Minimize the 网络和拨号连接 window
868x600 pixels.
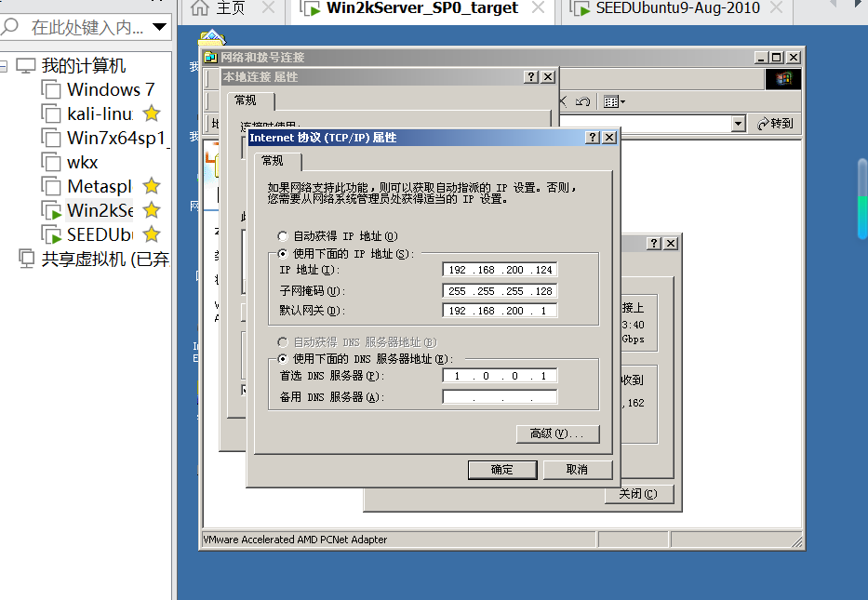coord(761,58)
